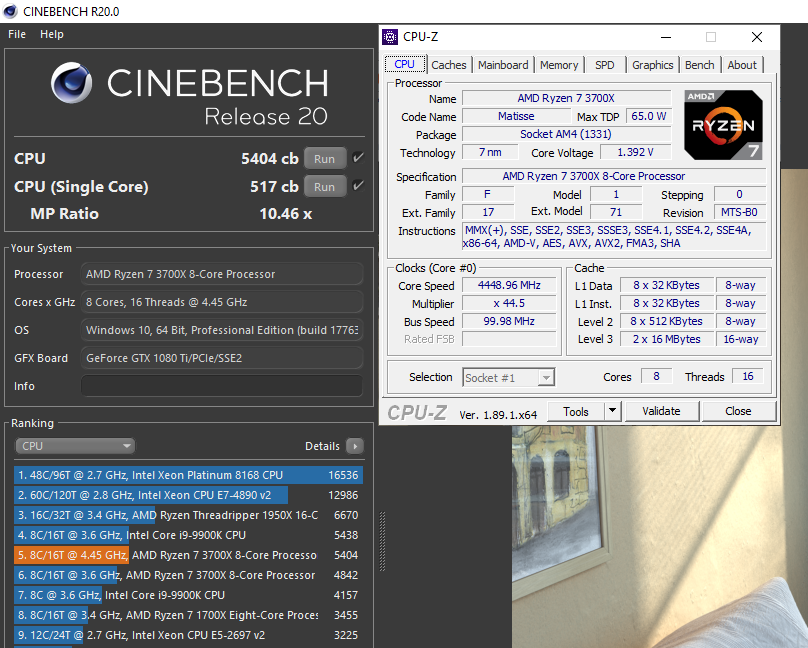Click the Cores x GHz field
This screenshot has height=648, width=808.
pyautogui.click(x=222, y=302)
